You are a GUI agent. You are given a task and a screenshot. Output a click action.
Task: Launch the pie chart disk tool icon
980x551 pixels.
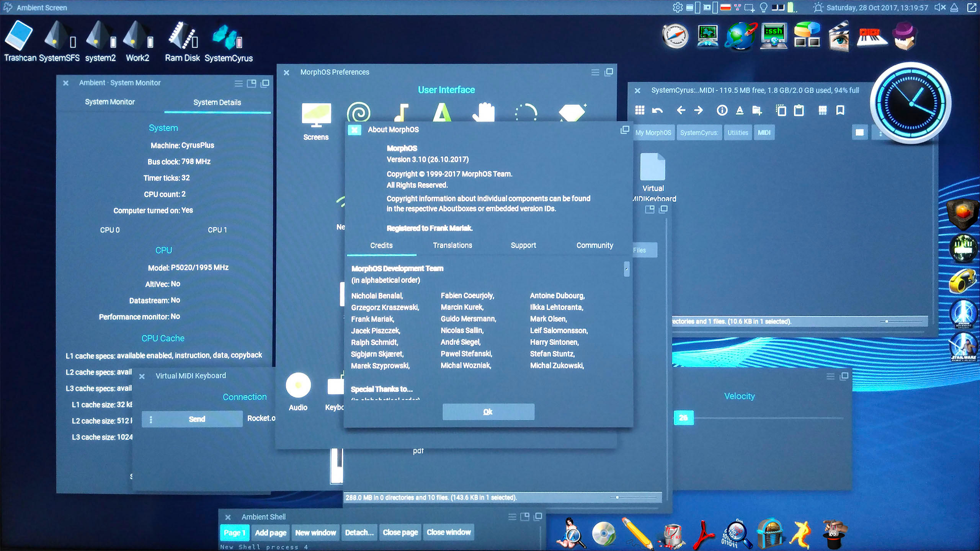pyautogui.click(x=807, y=35)
